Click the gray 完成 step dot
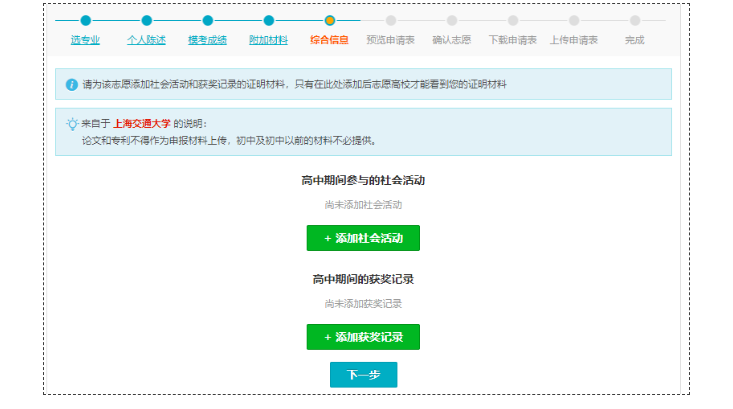 635,20
